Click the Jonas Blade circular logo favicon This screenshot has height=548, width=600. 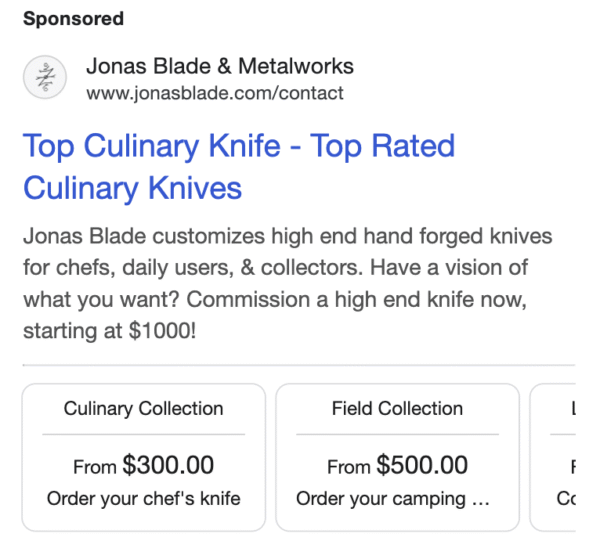point(45,77)
